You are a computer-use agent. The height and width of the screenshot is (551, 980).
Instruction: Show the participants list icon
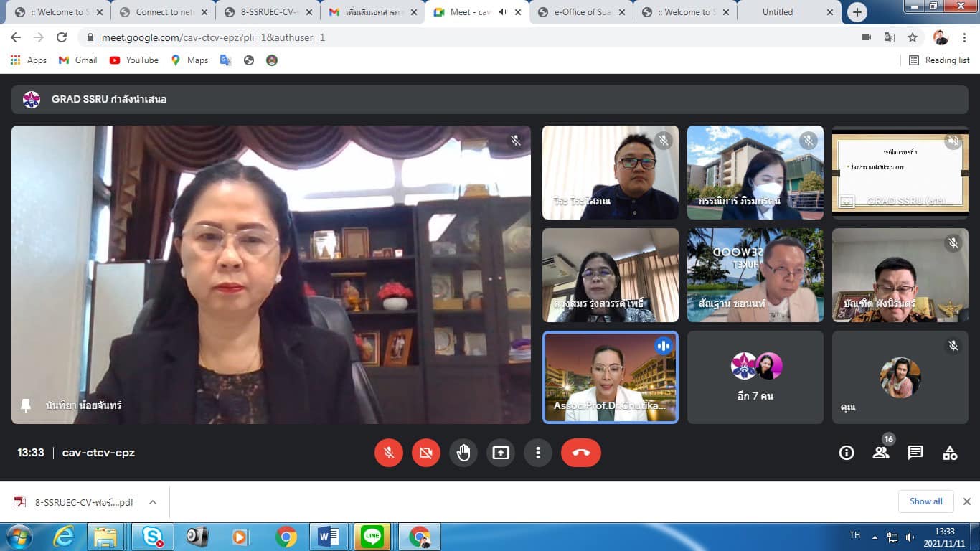tap(881, 453)
